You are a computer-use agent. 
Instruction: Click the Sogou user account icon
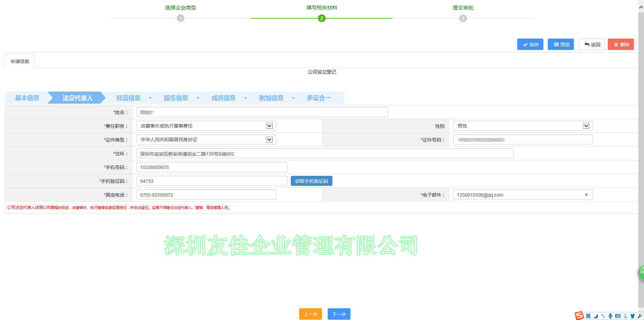[x=625, y=316]
